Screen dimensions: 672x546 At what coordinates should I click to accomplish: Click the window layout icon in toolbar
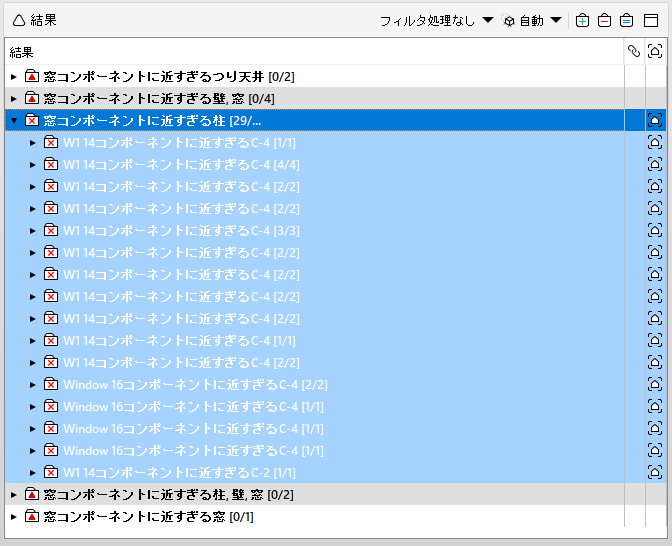point(651,21)
